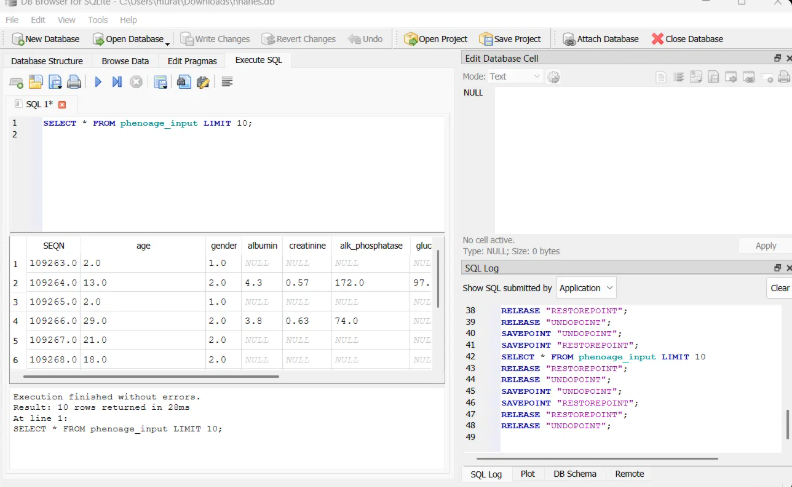
Task: Select the age cell containing 29.0
Action: [x=143, y=321]
